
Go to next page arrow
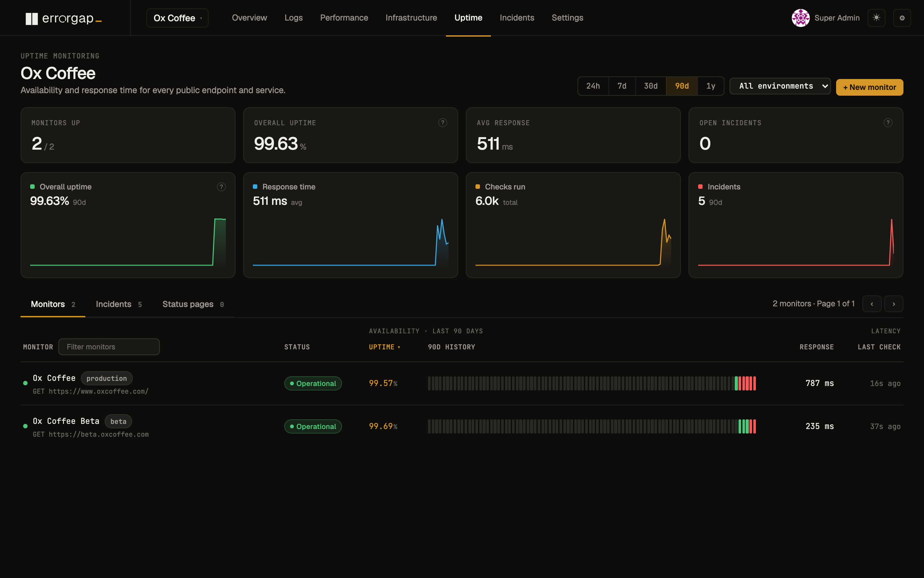tap(894, 304)
